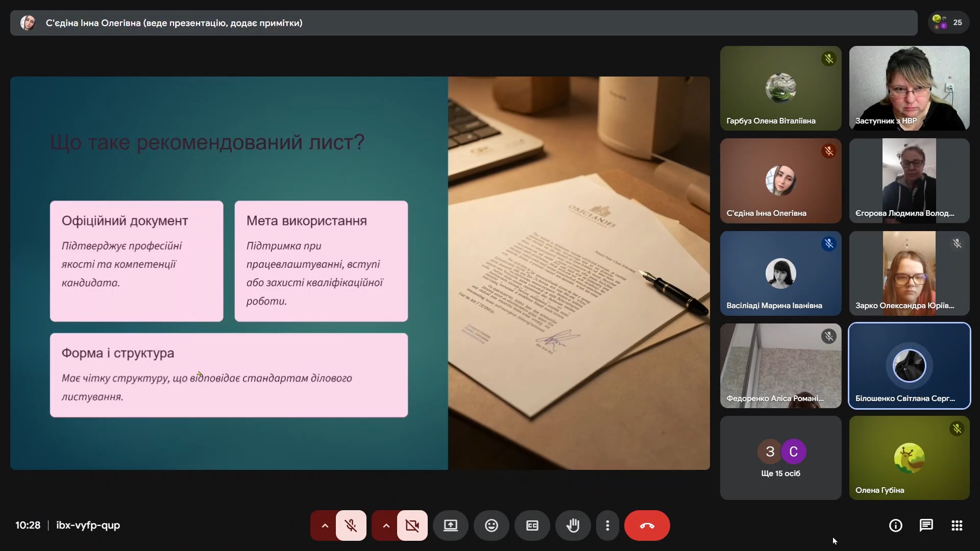This screenshot has height=551, width=980.
Task: Open emoji reactions button
Action: [x=491, y=525]
